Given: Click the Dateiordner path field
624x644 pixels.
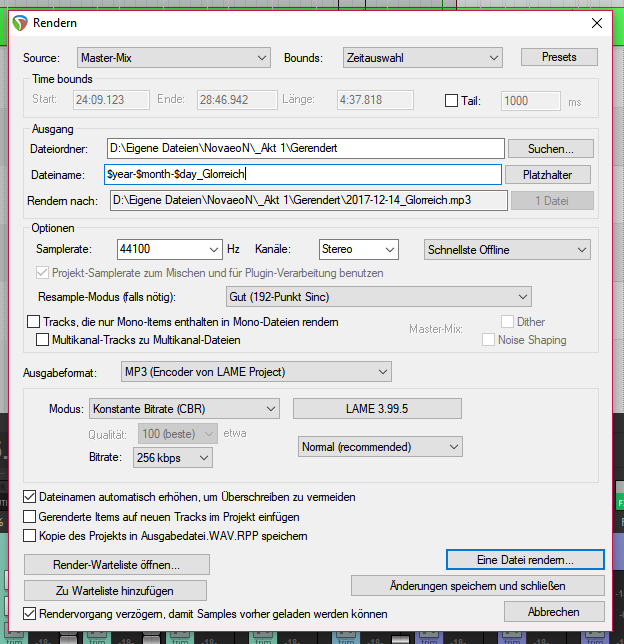Looking at the screenshot, I should [x=306, y=148].
